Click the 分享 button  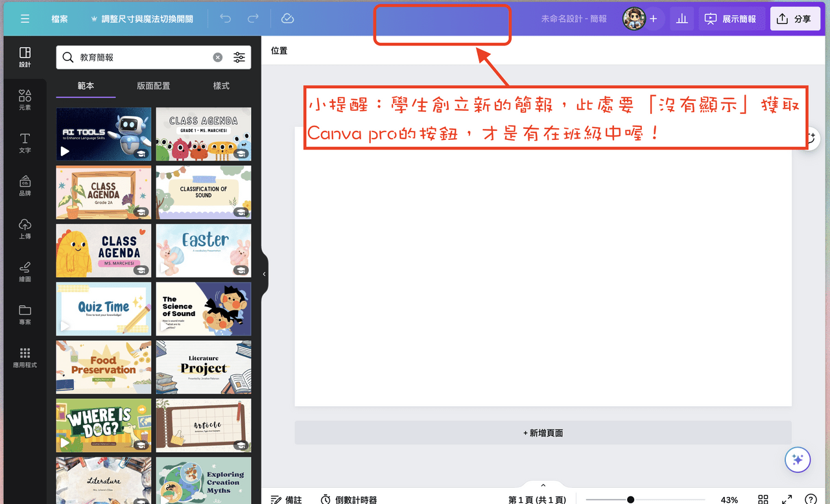click(x=795, y=18)
